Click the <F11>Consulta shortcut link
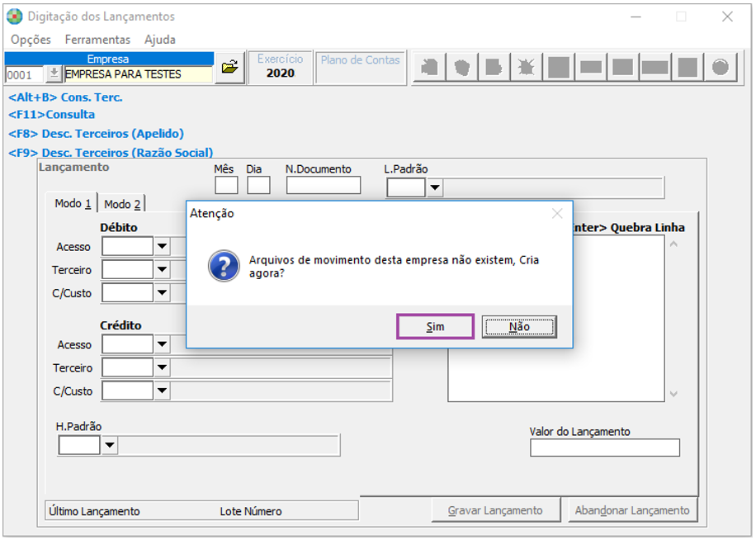 click(52, 115)
